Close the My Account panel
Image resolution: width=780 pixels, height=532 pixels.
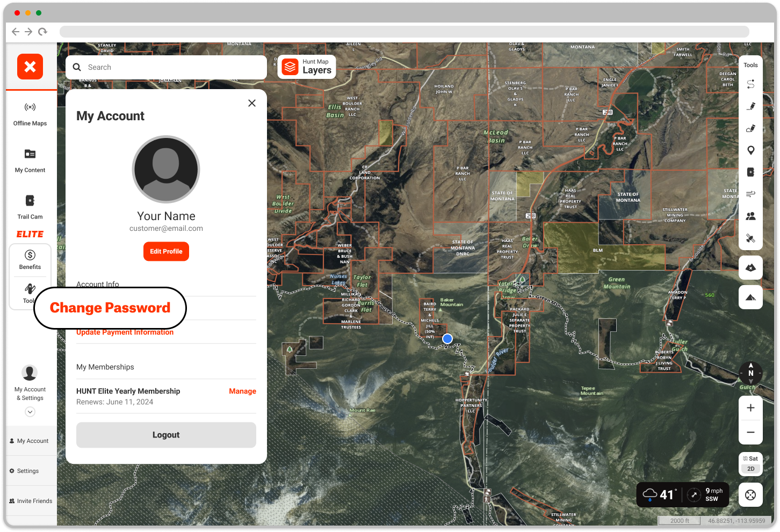tap(252, 103)
